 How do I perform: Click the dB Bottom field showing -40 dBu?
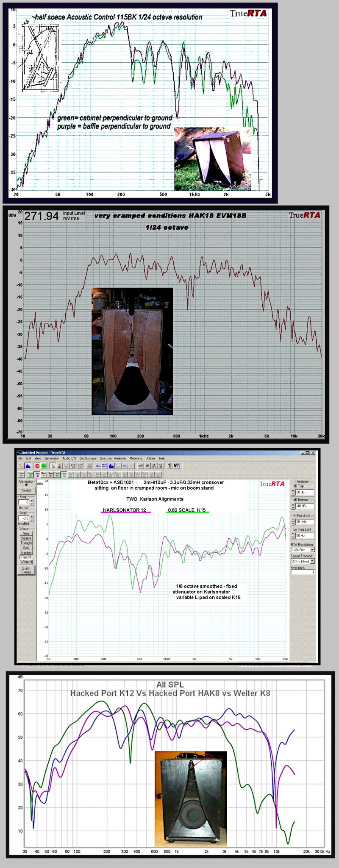[305, 506]
